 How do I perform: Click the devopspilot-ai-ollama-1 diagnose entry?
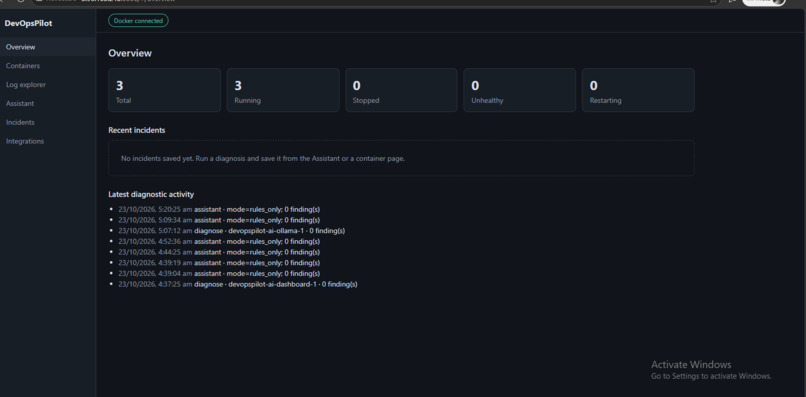(x=231, y=231)
